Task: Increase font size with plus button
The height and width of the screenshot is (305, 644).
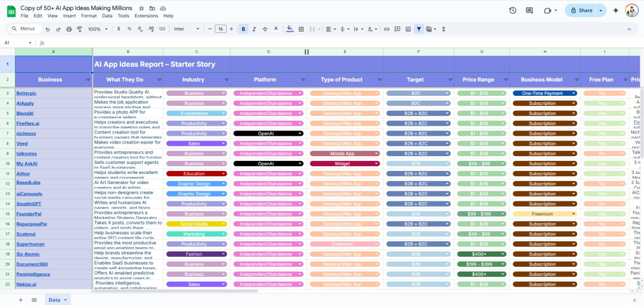Action: pos(231,29)
